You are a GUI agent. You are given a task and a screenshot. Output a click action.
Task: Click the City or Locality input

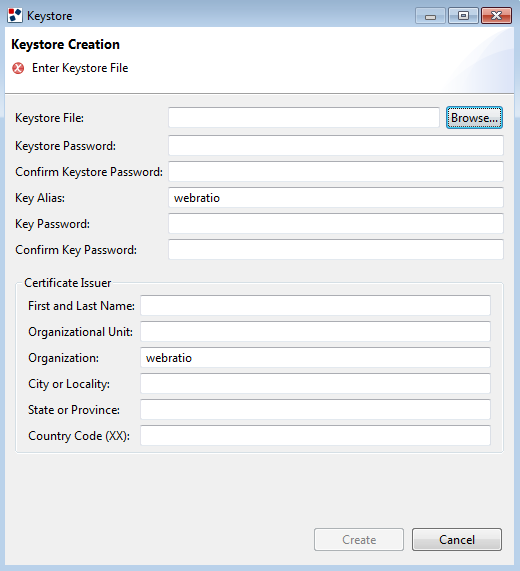316,383
